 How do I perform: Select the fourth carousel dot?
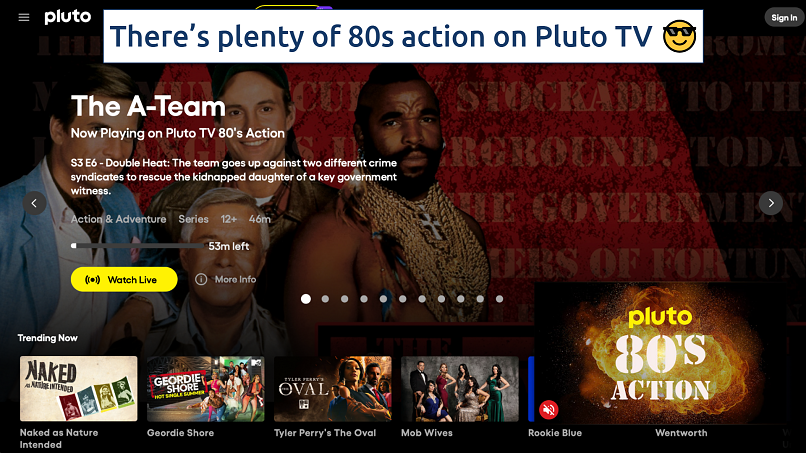364,299
